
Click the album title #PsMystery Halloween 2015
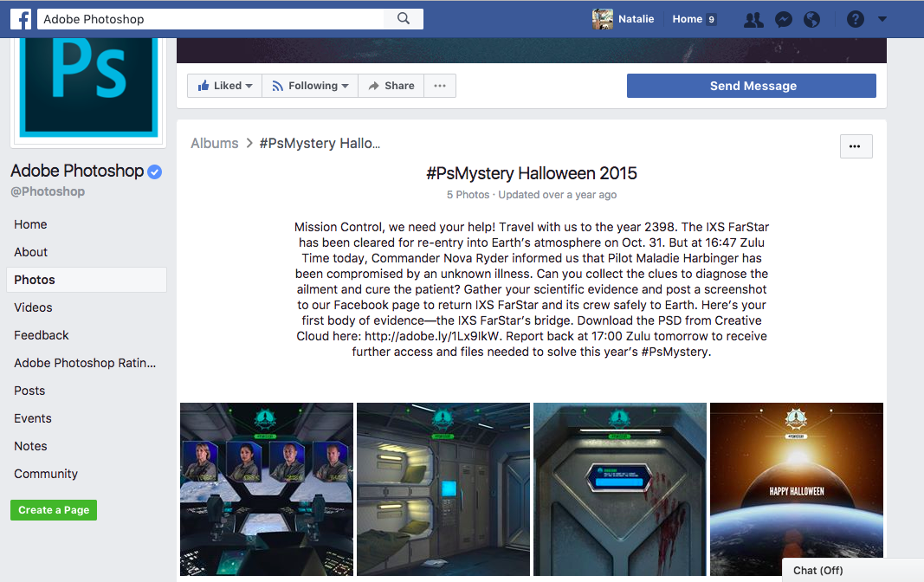coord(532,173)
